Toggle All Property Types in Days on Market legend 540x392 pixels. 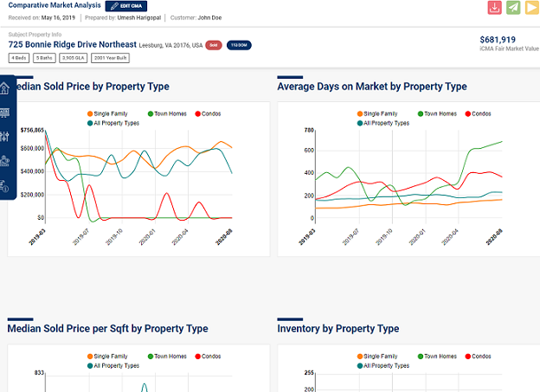[383, 123]
